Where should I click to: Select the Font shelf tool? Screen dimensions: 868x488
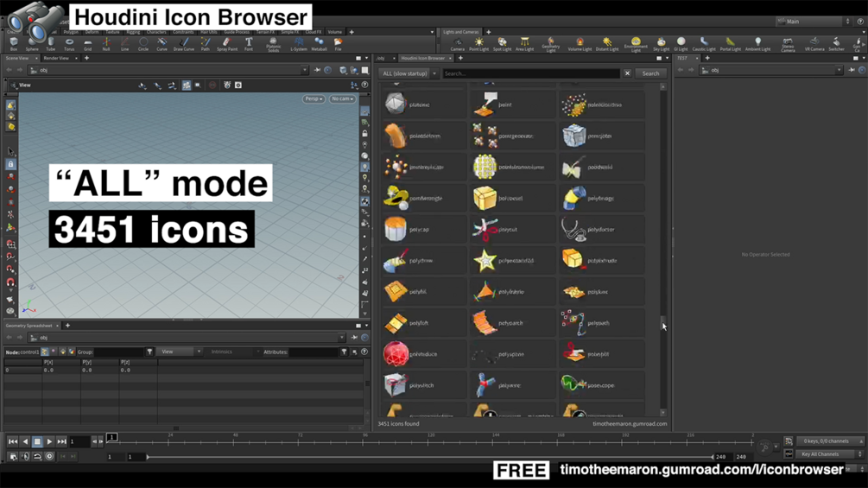coord(249,44)
